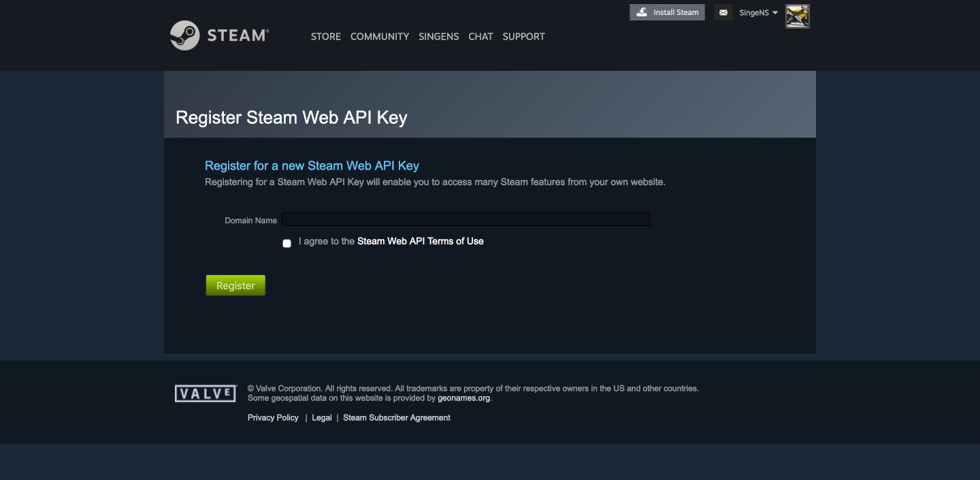Viewport: 980px width, 480px height.
Task: Open the geonames.org link
Action: [463, 398]
